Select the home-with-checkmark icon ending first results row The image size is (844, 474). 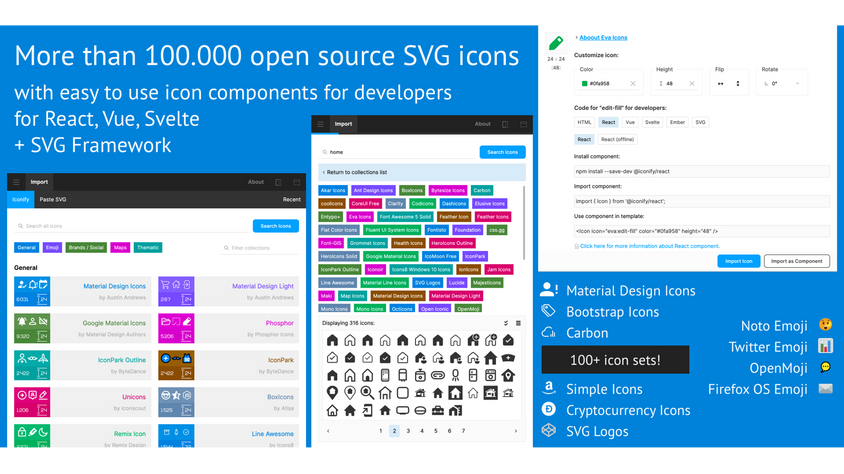click(x=508, y=340)
